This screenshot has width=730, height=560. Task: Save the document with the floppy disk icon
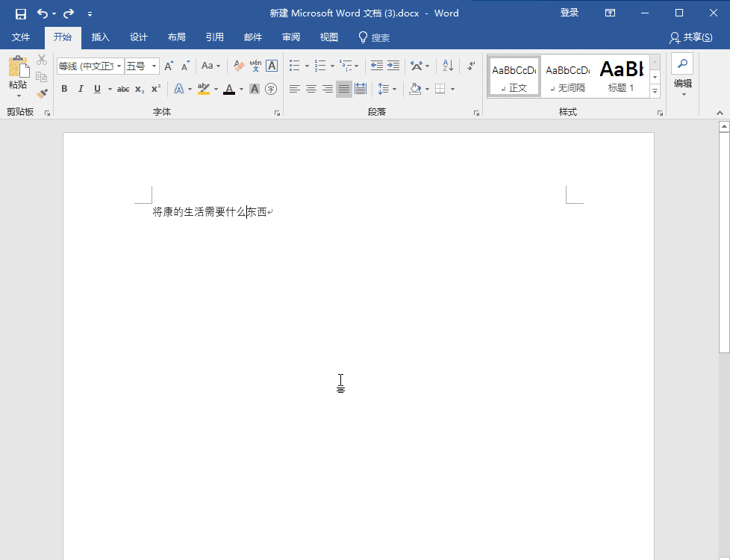[20, 14]
